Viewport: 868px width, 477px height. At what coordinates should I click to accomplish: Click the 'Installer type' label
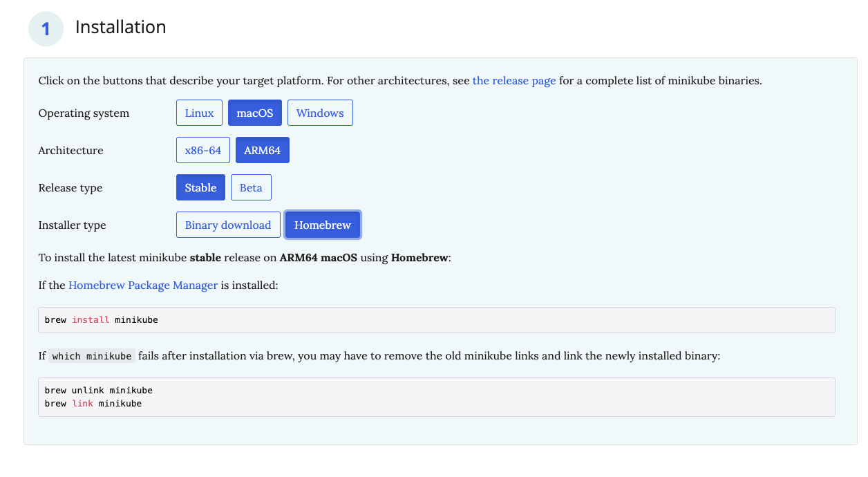pos(73,225)
